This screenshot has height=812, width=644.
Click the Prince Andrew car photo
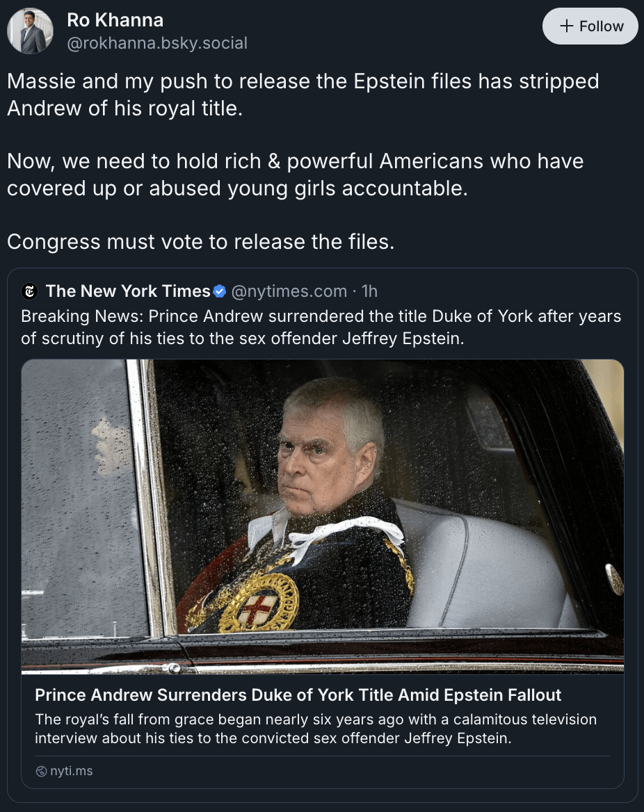(x=322, y=517)
